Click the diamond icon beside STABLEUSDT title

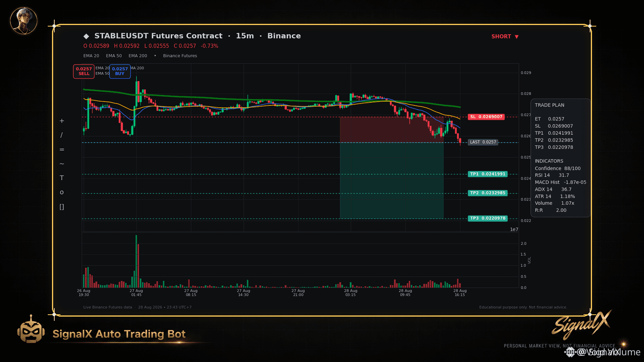pyautogui.click(x=86, y=36)
